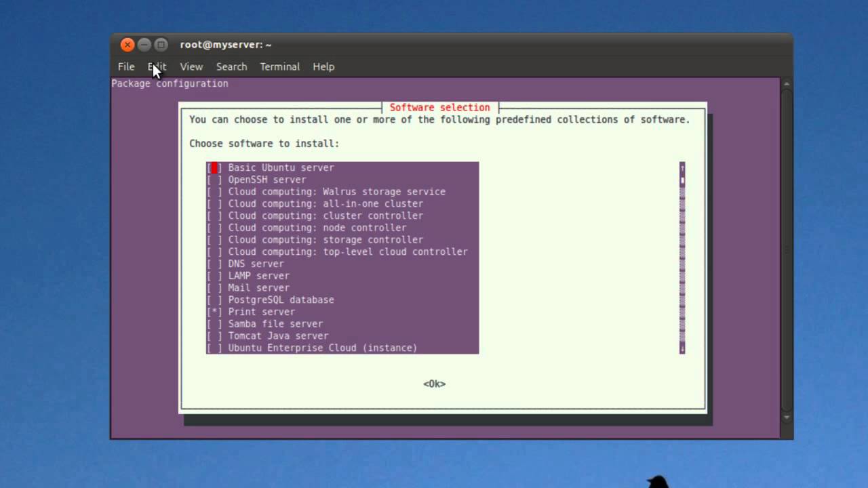Toggle the top-level cloud controller checkbox
The height and width of the screenshot is (488, 868).
[x=214, y=251]
